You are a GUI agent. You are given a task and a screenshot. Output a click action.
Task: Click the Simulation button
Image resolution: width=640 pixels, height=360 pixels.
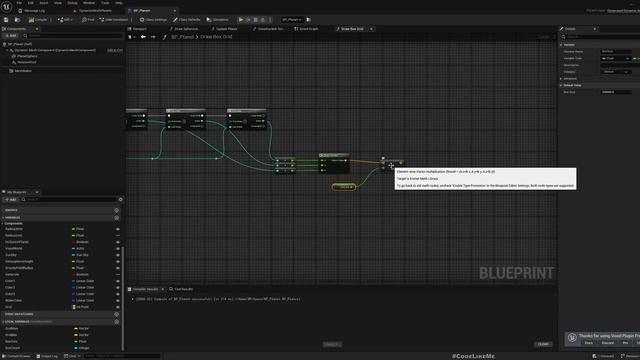pyautogui.click(x=218, y=20)
